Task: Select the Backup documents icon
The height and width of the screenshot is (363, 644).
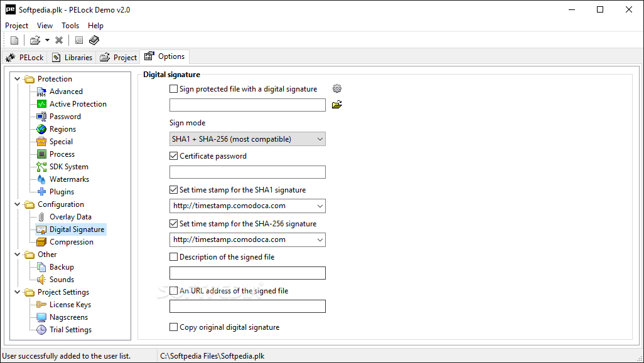Action: click(41, 267)
